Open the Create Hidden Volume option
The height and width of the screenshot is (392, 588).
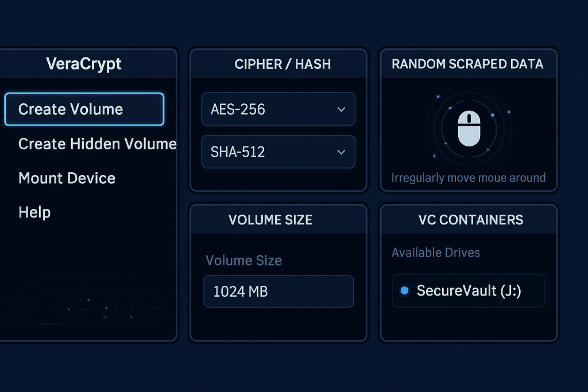pos(96,143)
